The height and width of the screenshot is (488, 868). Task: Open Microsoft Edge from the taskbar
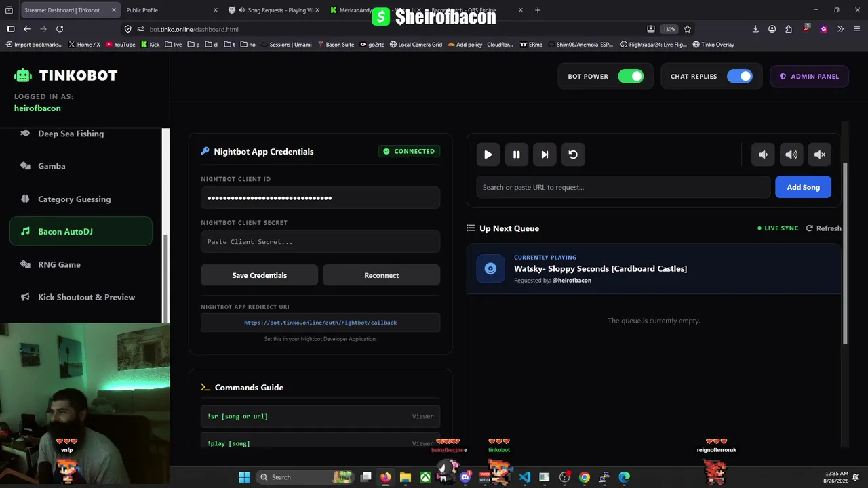click(625, 477)
